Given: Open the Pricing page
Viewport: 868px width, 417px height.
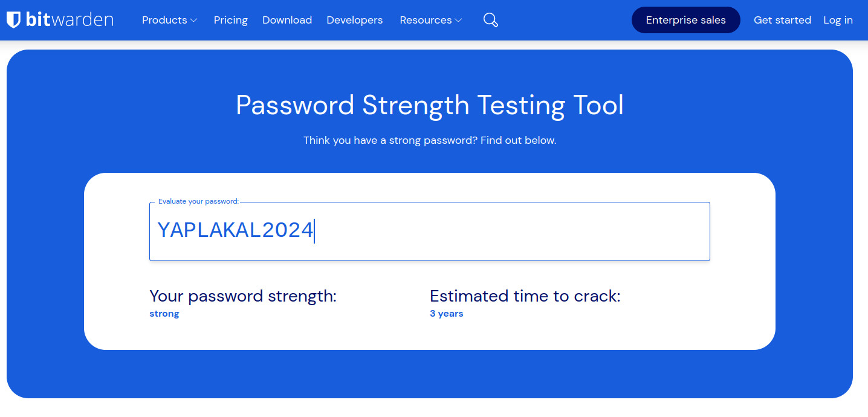Looking at the screenshot, I should (231, 20).
